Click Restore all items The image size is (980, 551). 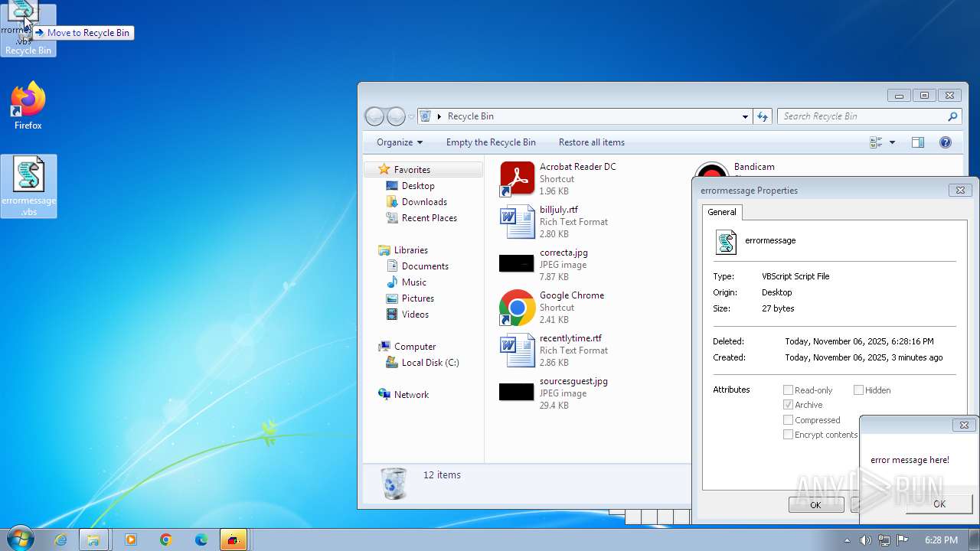point(592,142)
